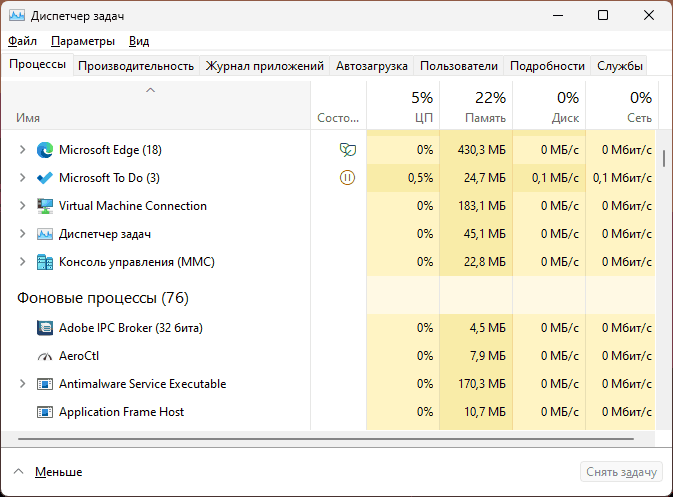Click the suspended pause icon for To Do
Image resolution: width=673 pixels, height=497 pixels.
[347, 178]
